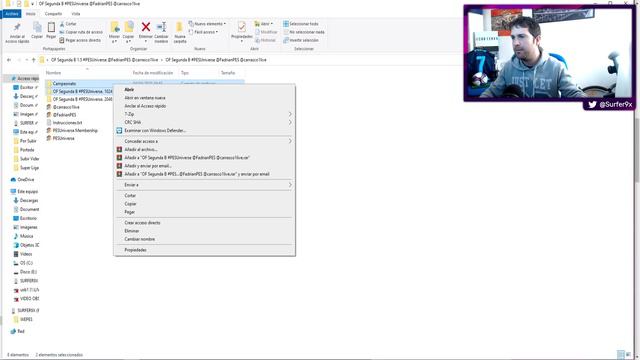640x360 pixels.
Task: Choose Añadir al archivo... WinRAR entry
Action: (204, 149)
